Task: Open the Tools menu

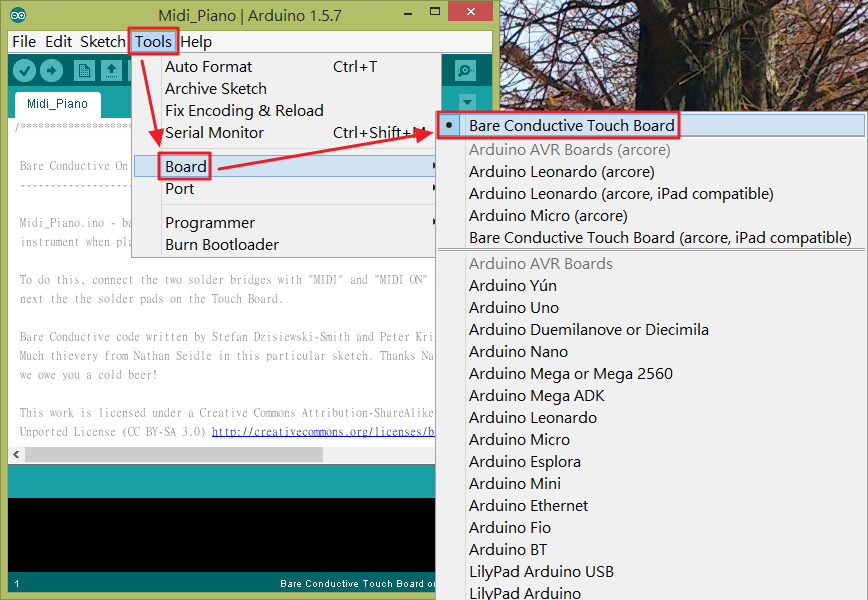Action: pos(153,42)
